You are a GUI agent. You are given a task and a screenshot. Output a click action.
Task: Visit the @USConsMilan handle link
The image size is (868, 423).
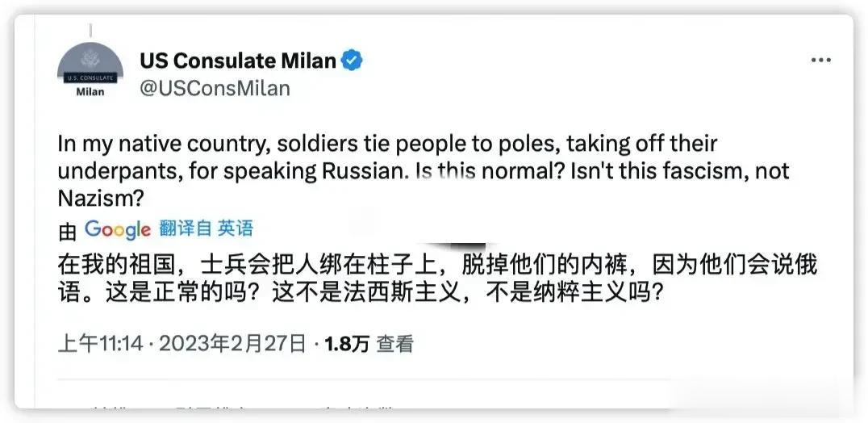(215, 89)
